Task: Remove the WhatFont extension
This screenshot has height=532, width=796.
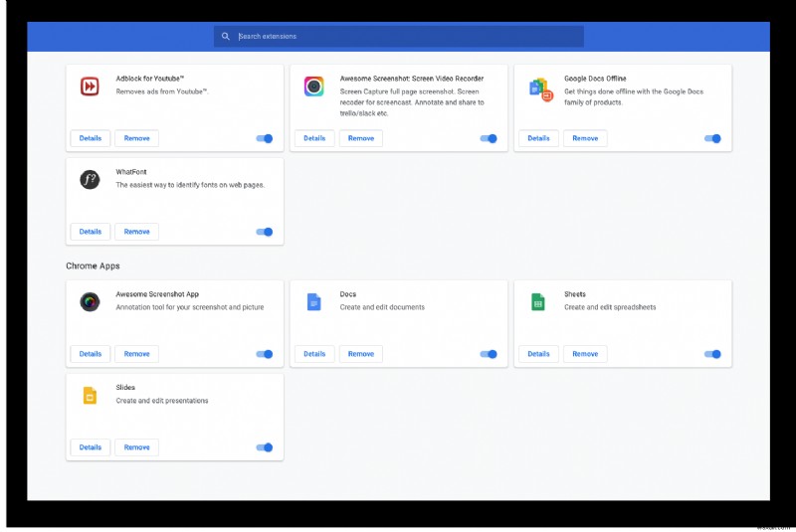Action: tap(136, 232)
